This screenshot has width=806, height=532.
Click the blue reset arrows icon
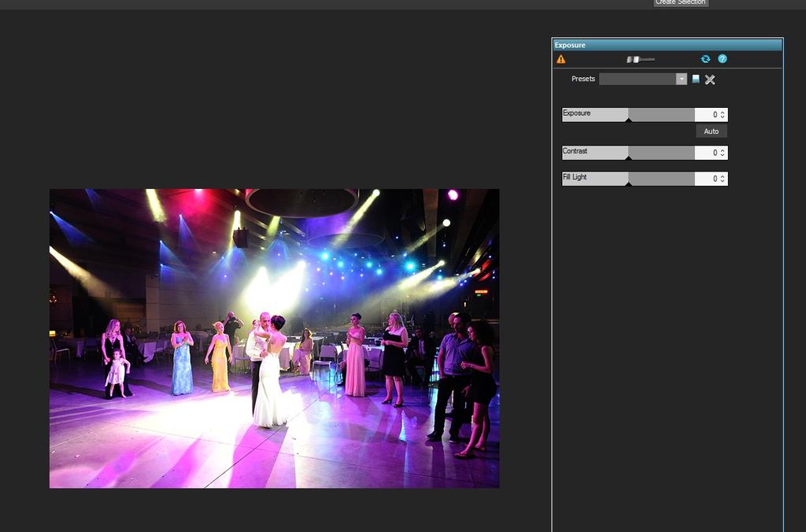click(x=705, y=59)
